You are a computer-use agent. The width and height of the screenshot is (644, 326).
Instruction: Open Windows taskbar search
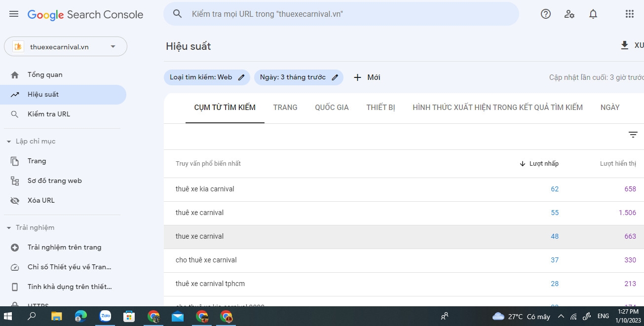point(32,316)
